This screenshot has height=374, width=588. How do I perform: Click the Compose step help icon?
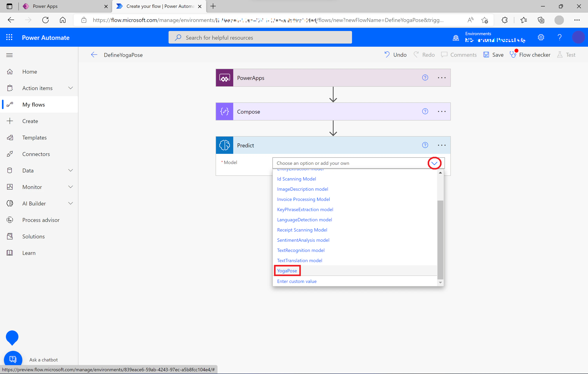(425, 111)
